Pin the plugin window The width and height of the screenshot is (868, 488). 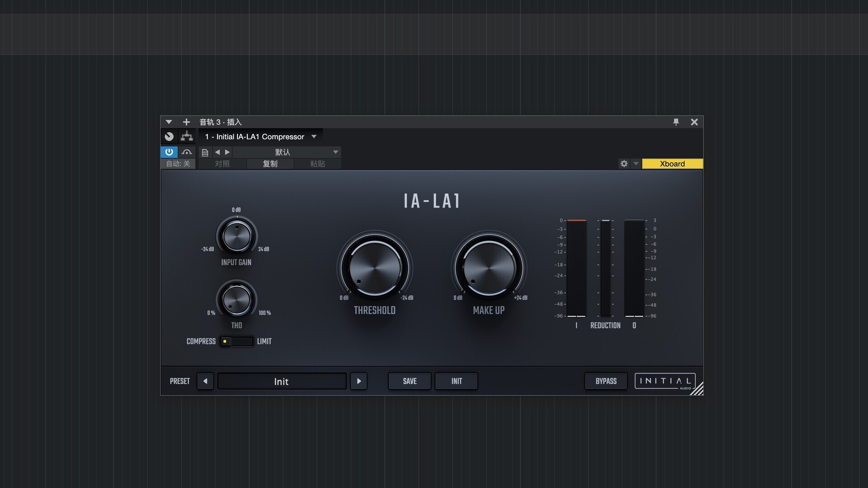click(x=676, y=122)
